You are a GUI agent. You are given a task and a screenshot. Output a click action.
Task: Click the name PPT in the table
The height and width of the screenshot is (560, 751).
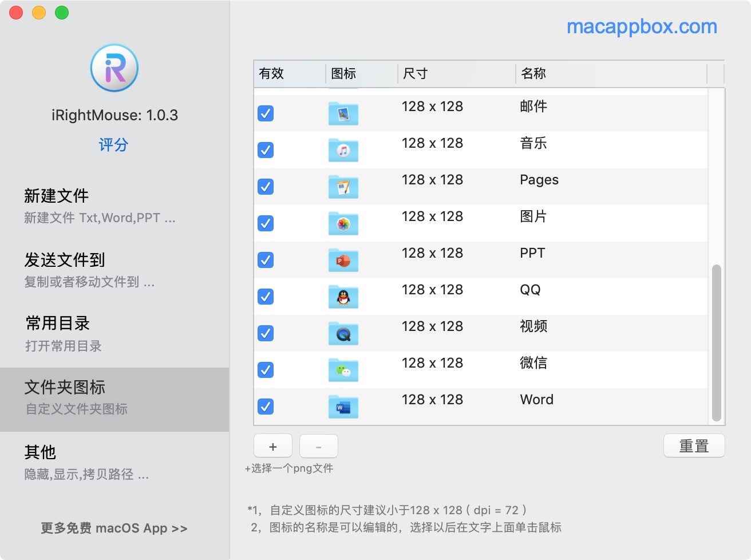tap(532, 253)
